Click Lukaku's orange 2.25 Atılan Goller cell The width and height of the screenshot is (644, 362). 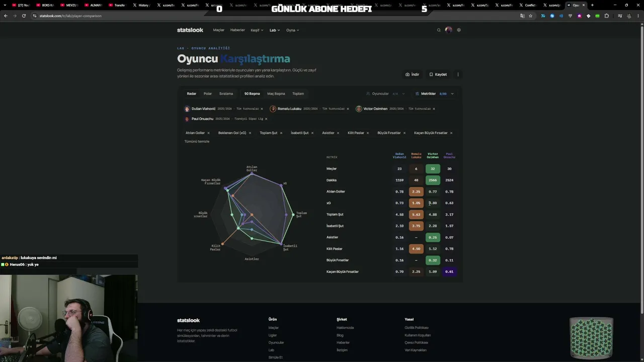click(416, 192)
